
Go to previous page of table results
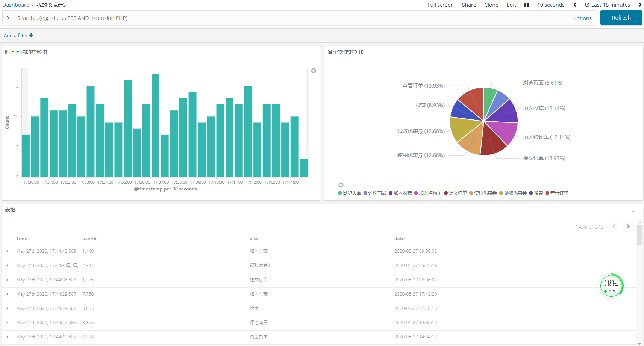pos(614,227)
